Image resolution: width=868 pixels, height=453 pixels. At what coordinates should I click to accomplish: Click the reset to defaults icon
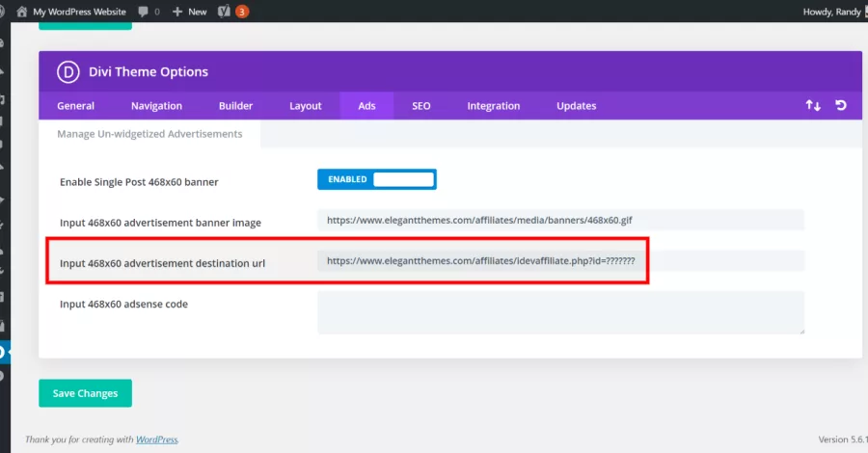click(841, 105)
